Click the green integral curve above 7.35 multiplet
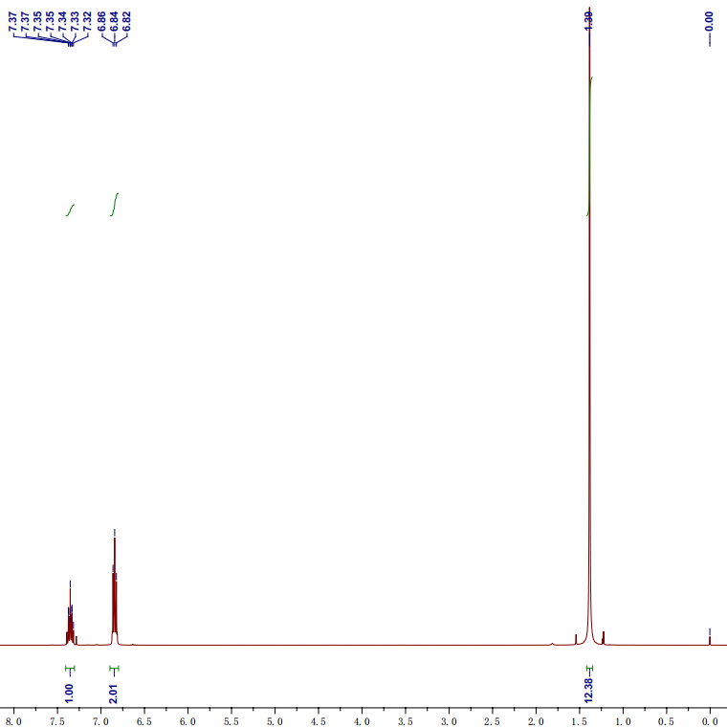727x728 pixels. (x=70, y=210)
